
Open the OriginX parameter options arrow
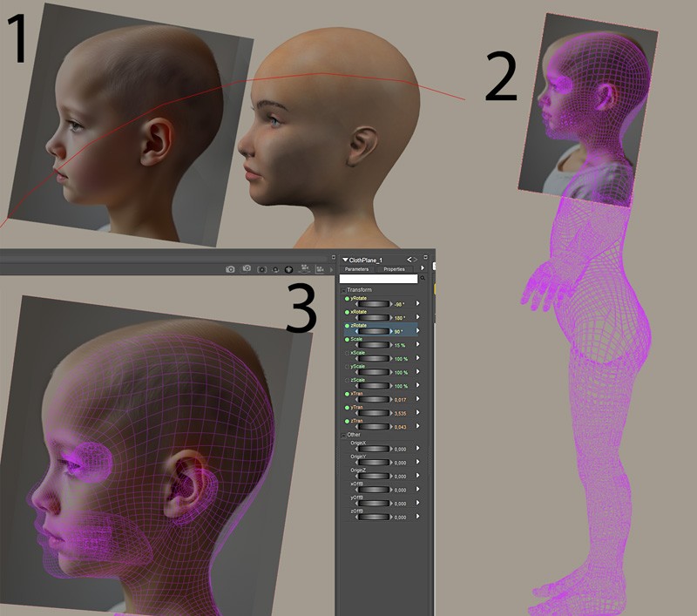coord(418,449)
